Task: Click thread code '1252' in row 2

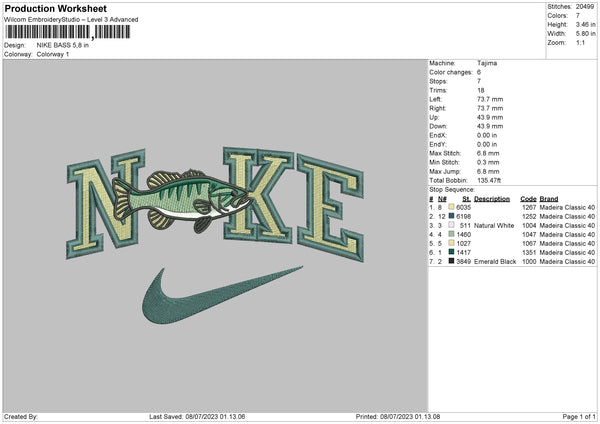Action: 529,217
